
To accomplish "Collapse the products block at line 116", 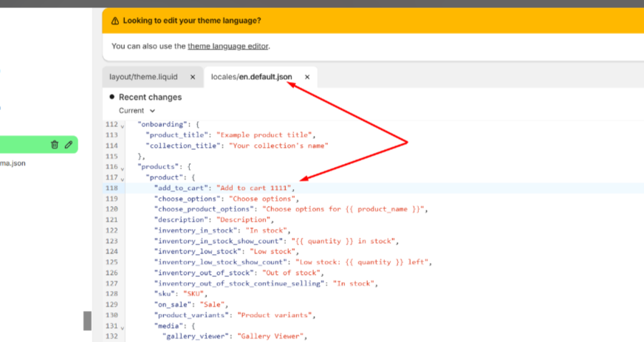I will coord(123,168).
